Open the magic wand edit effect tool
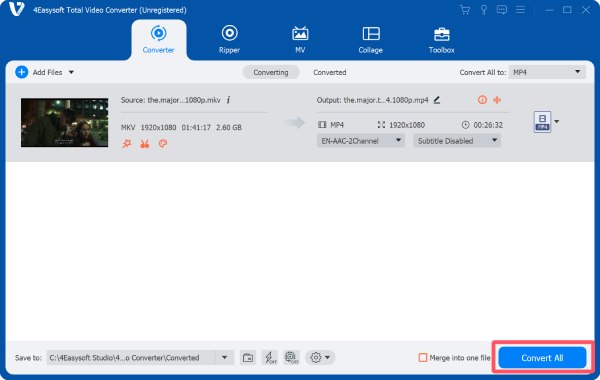This screenshot has height=380, width=600. (127, 144)
